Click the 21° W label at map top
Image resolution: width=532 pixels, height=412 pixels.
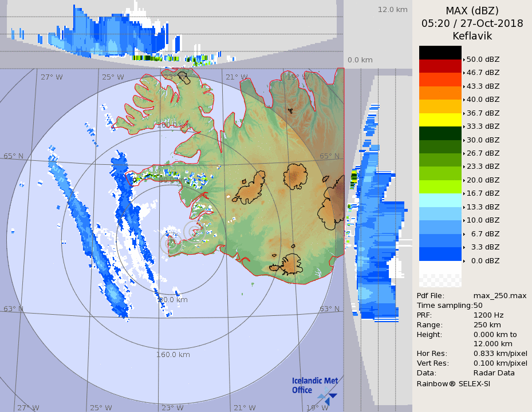point(240,77)
